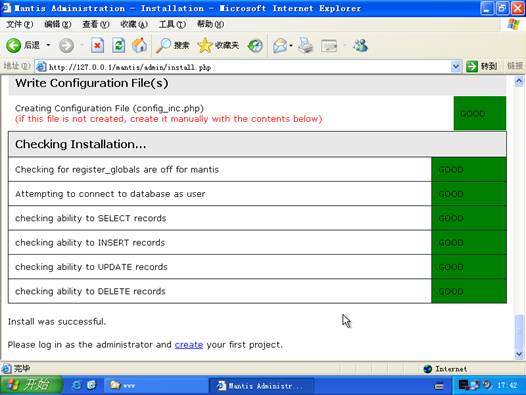Click the Favorites star toolbar button
Viewport: 526px width, 395px height.
click(x=218, y=46)
